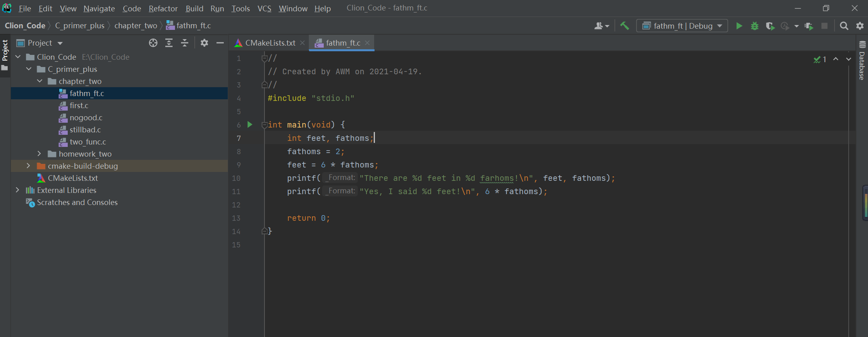Click the Expand All icon in the Project panel

(169, 43)
